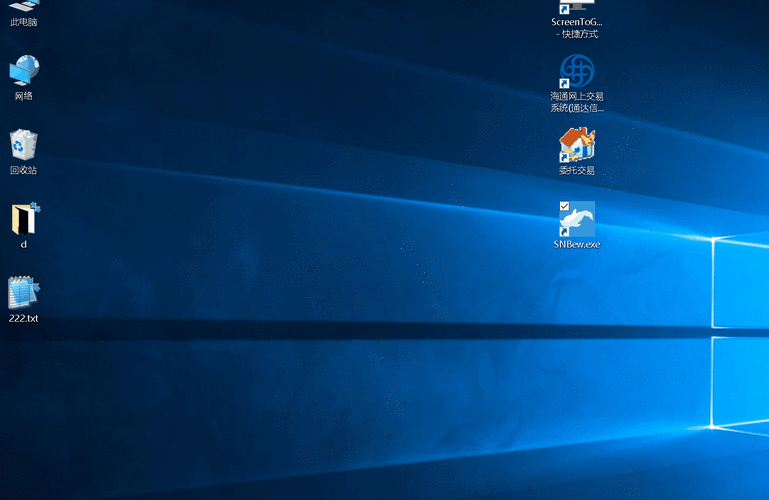Click the d folder name label
Image resolution: width=769 pixels, height=500 pixels.
[24, 244]
